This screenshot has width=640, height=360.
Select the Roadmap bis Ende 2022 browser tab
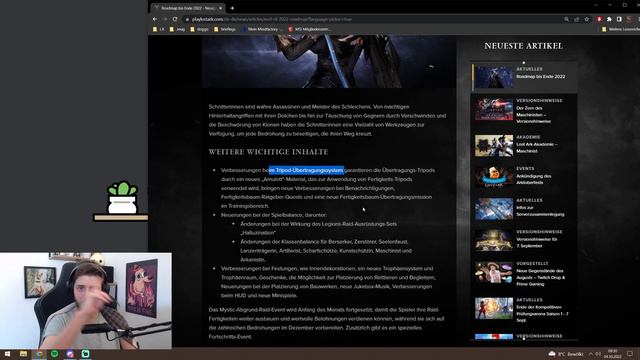(x=188, y=8)
